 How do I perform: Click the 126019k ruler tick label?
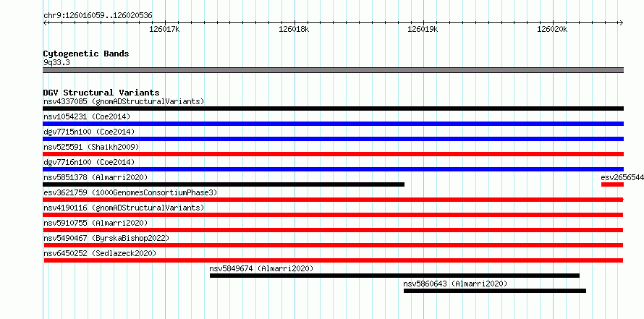coord(423,29)
